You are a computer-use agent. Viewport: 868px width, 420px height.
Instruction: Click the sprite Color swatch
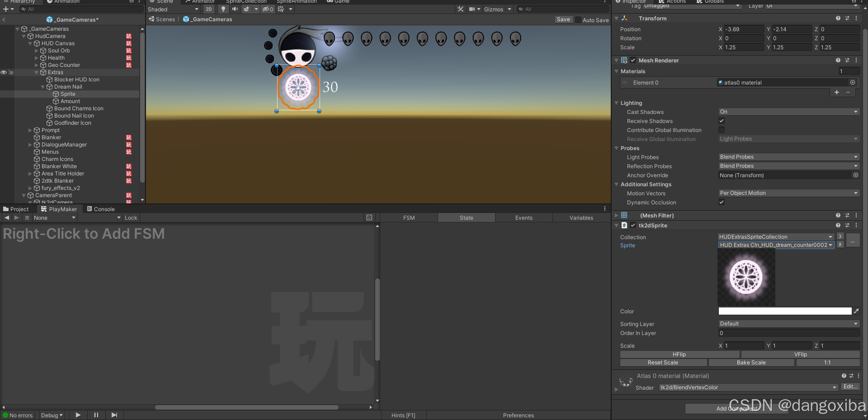(x=785, y=311)
